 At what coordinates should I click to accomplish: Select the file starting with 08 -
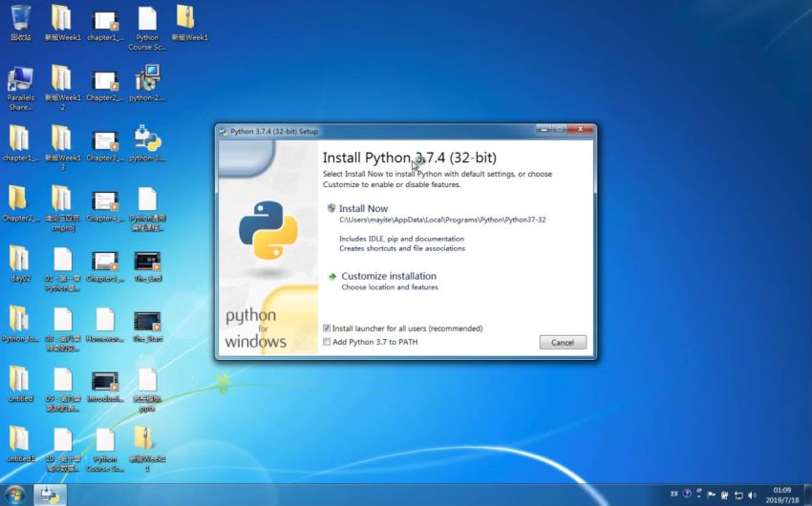(62, 328)
